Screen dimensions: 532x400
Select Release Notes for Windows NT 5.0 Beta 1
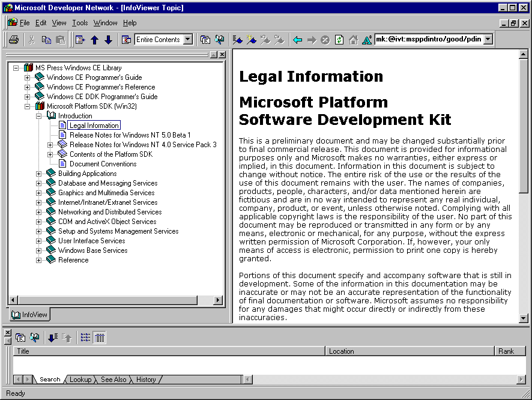point(130,135)
